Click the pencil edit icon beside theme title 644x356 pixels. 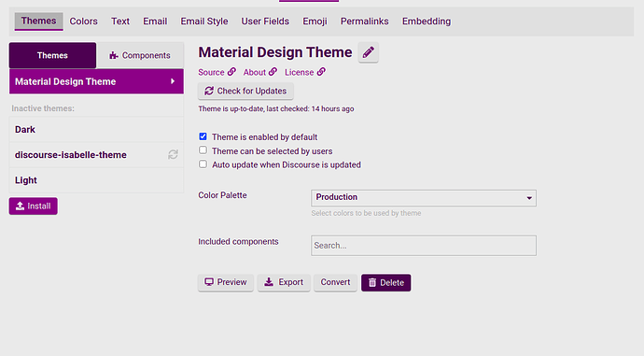[368, 52]
